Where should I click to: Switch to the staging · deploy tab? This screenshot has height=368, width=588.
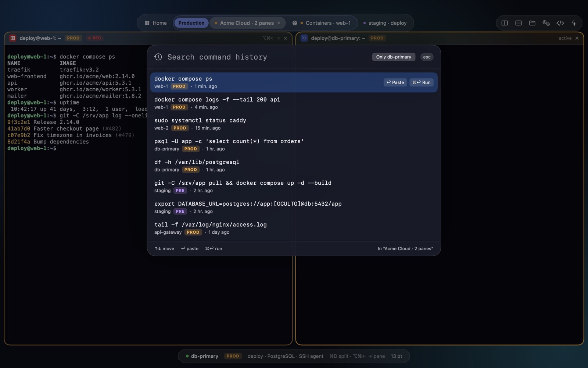(x=384, y=23)
